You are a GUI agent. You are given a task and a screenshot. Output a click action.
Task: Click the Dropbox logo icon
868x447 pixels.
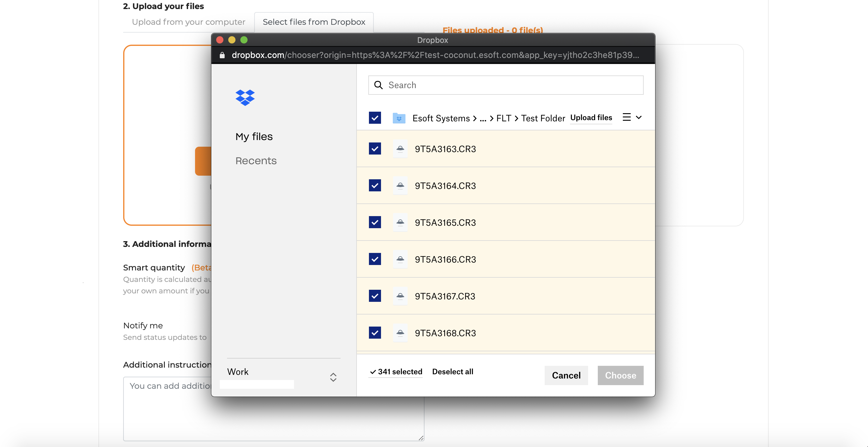[x=245, y=98]
